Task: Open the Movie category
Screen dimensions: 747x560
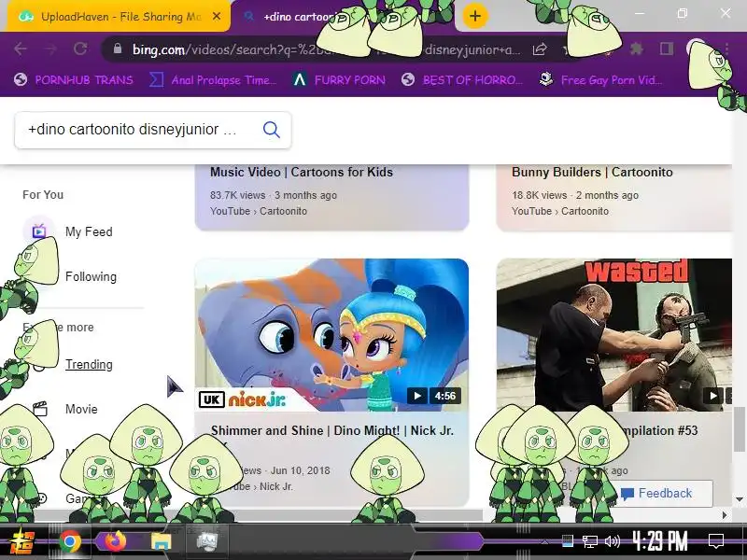Action: tap(81, 409)
